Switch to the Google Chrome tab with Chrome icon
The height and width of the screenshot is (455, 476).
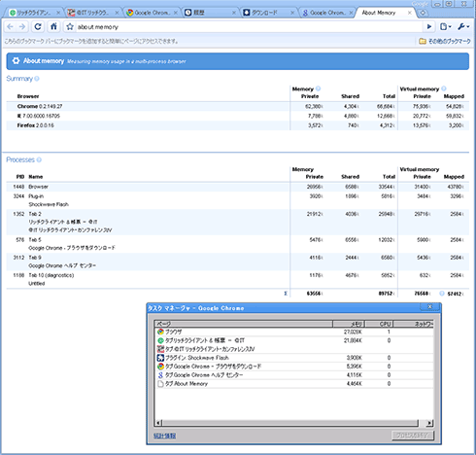pyautogui.click(x=152, y=13)
